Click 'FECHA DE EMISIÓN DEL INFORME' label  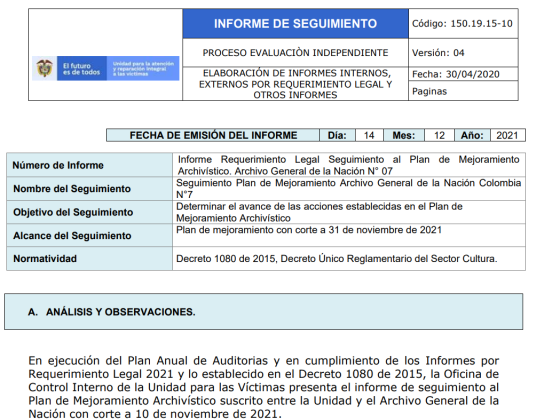(213, 135)
